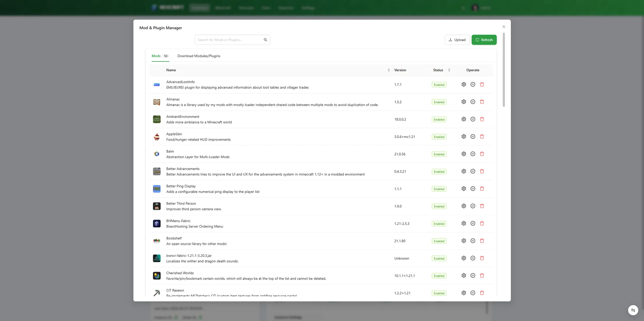This screenshot has width=644, height=321.
Task: Delete the AdvancedLootInfo mod
Action: pos(482,84)
